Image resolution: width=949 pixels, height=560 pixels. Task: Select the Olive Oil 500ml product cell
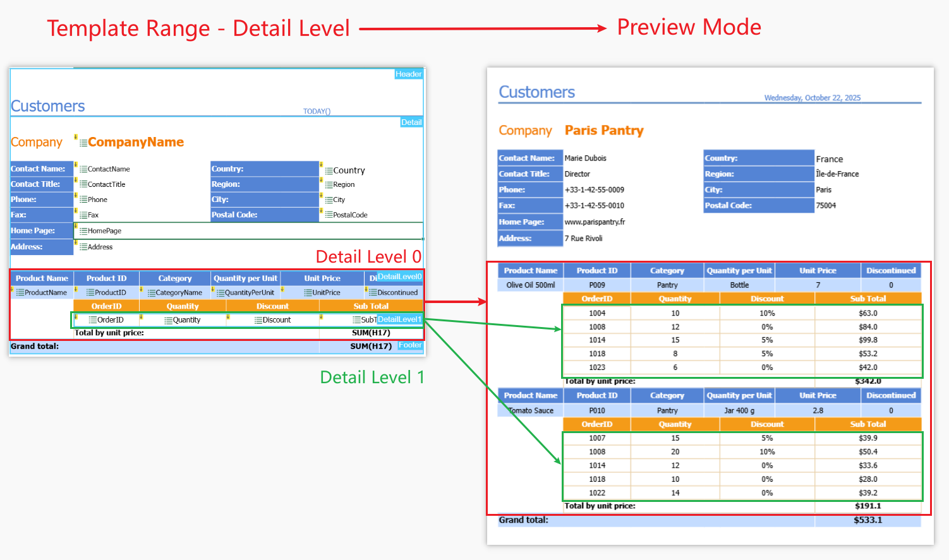pyautogui.click(x=531, y=285)
